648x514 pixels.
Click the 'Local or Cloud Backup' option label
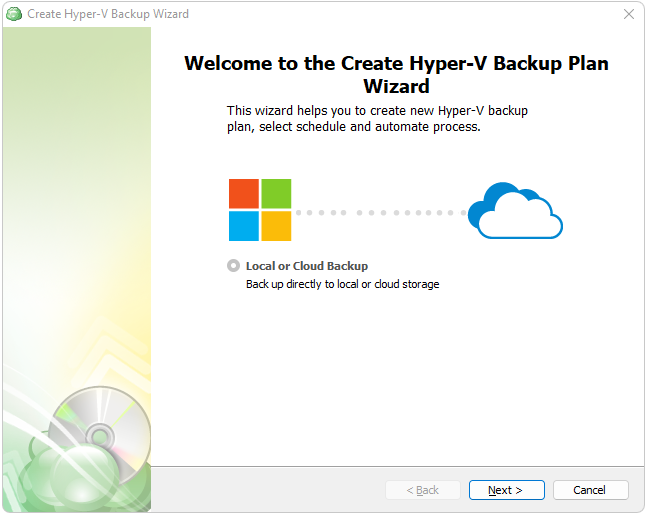pyautogui.click(x=307, y=266)
